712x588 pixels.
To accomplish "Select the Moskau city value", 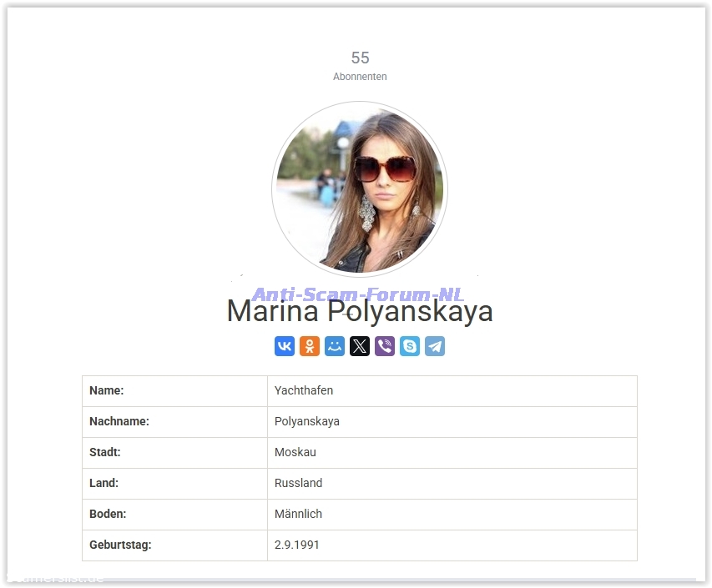I will coord(295,452).
